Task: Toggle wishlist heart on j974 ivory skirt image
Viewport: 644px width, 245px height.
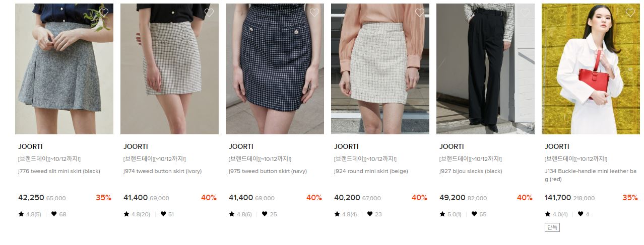Action: 209,13
